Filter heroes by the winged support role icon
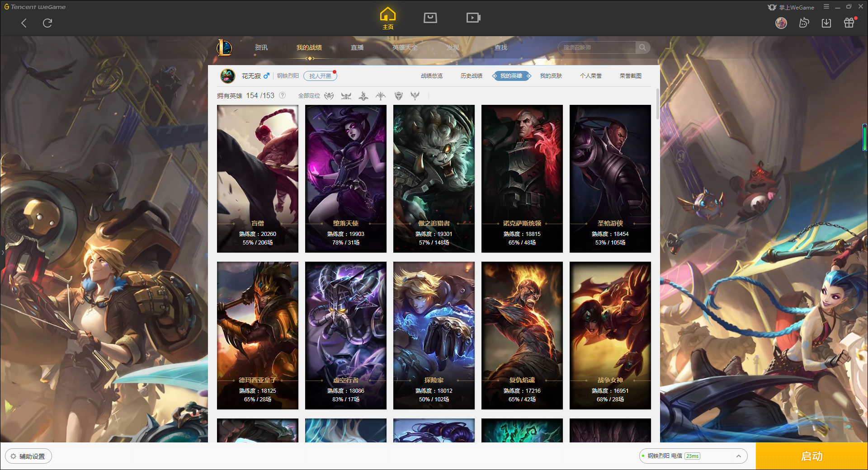 point(415,96)
